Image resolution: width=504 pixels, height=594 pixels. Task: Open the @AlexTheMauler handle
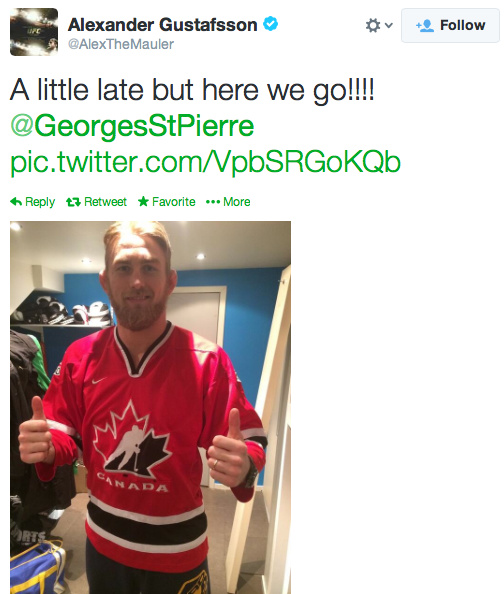(x=121, y=44)
